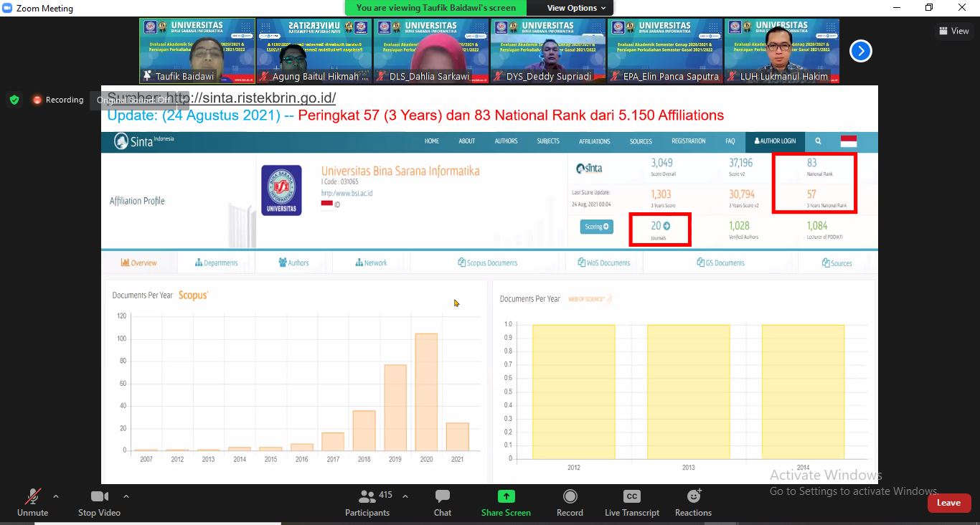The height and width of the screenshot is (525, 980).
Task: Open http://www.bsi.ac.id link
Action: tap(347, 193)
